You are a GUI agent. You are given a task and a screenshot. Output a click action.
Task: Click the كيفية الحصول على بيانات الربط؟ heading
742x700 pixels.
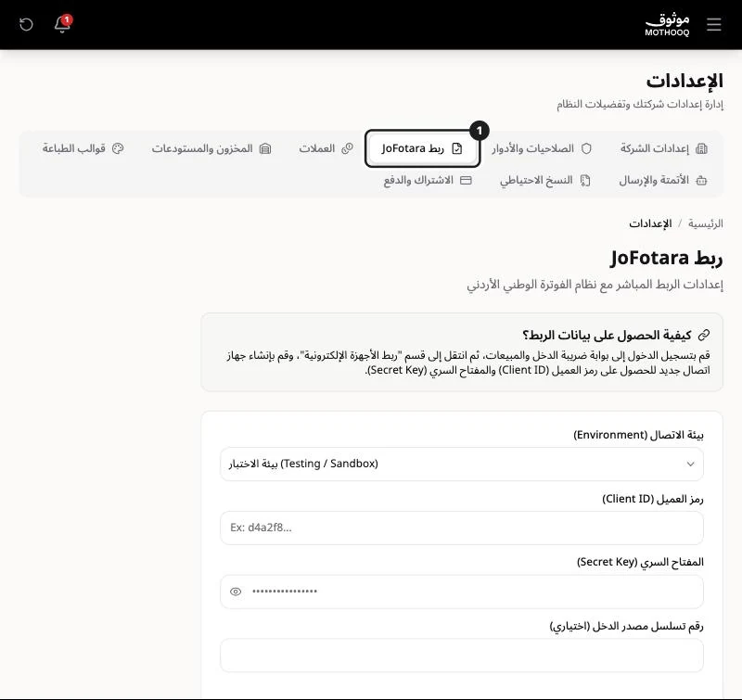tap(607, 335)
